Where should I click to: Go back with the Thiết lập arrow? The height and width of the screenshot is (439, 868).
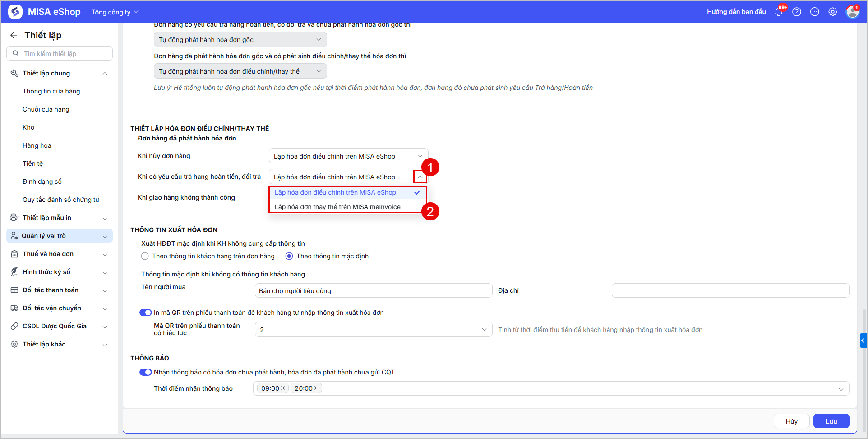(x=14, y=35)
